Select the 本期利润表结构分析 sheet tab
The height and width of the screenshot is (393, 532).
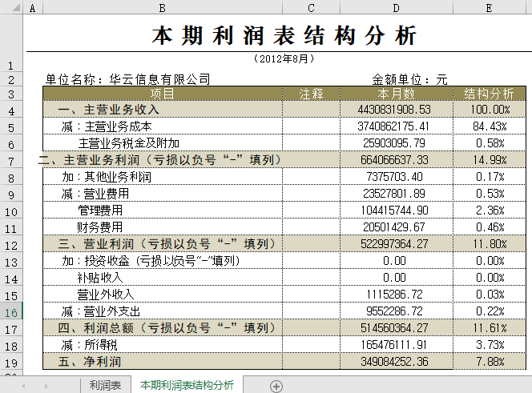(187, 386)
